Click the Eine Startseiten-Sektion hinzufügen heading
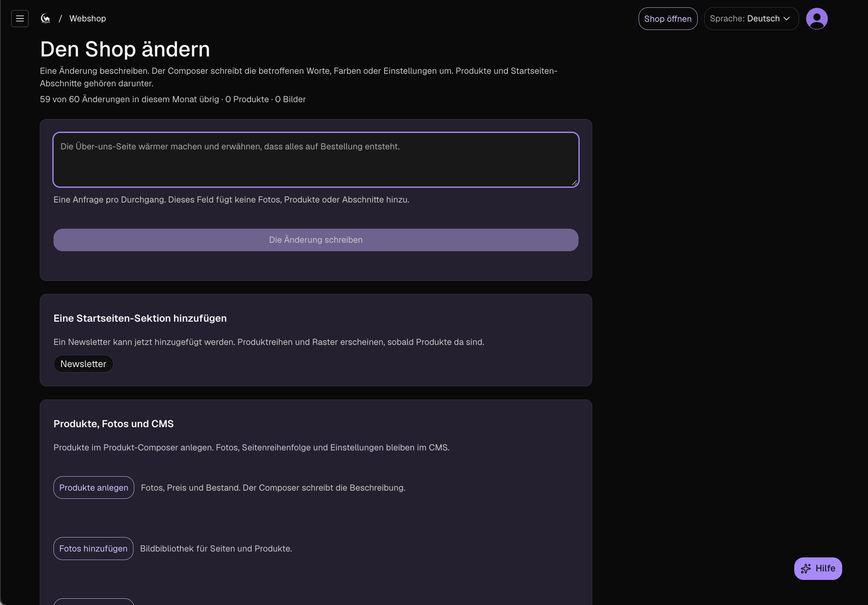This screenshot has height=605, width=868. [140, 318]
